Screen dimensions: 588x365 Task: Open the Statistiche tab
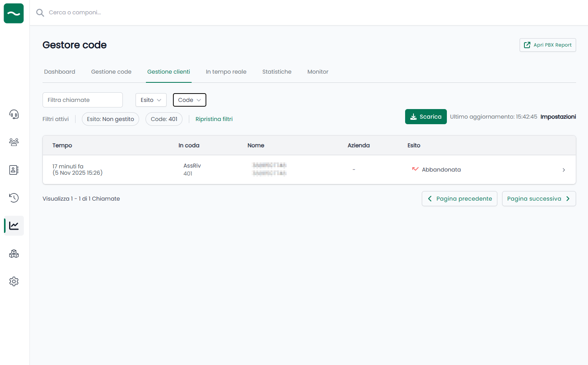click(277, 72)
